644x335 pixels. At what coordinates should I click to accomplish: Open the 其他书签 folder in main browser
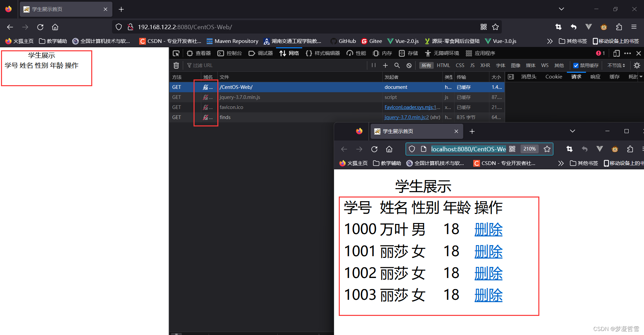click(x=573, y=41)
